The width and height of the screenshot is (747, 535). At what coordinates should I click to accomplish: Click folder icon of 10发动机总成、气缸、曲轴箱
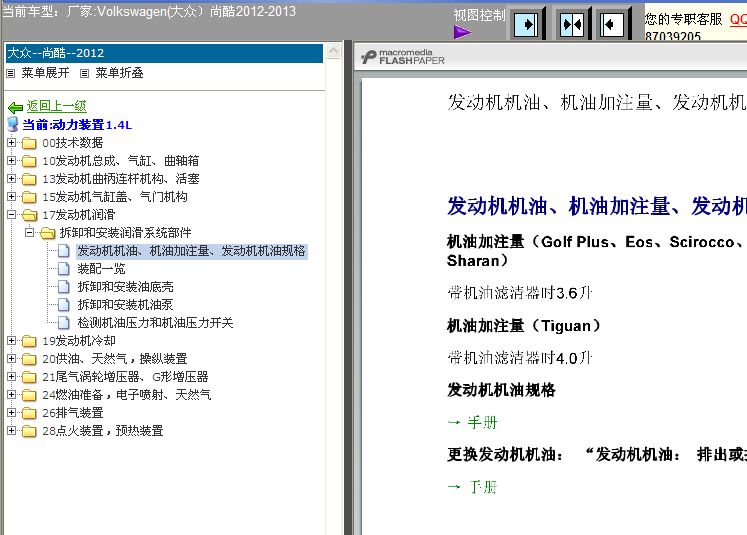click(29, 161)
